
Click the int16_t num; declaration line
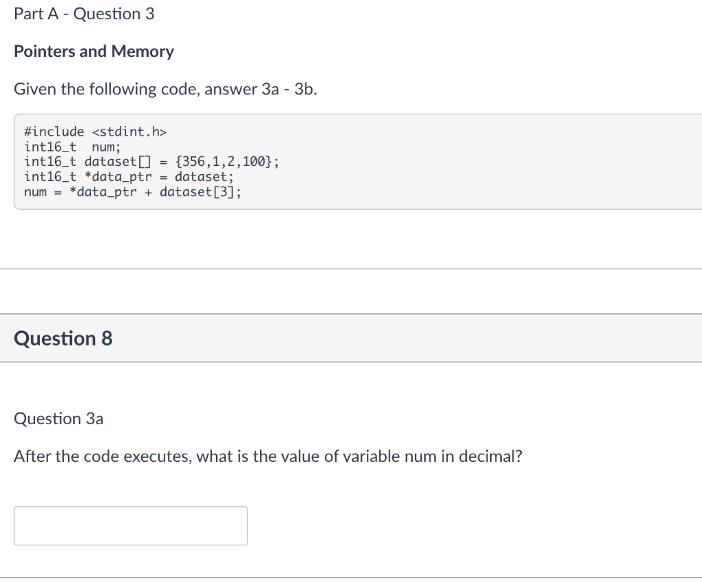(73, 147)
